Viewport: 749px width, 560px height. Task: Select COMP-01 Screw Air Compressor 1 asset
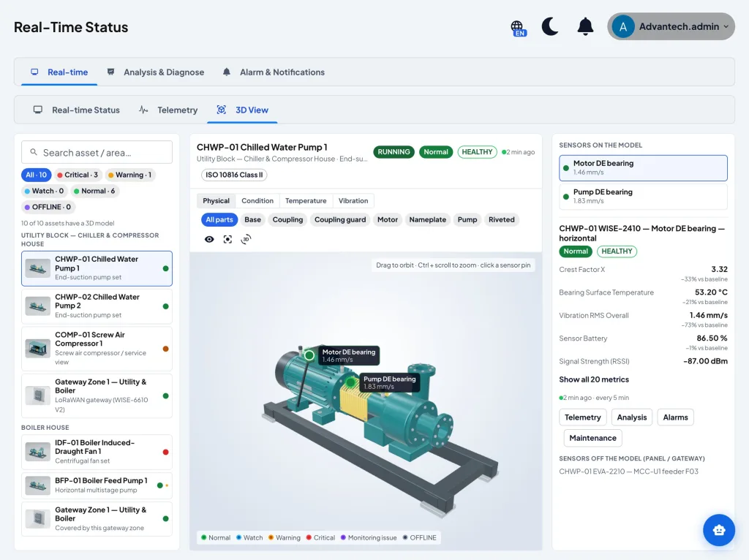pyautogui.click(x=97, y=349)
